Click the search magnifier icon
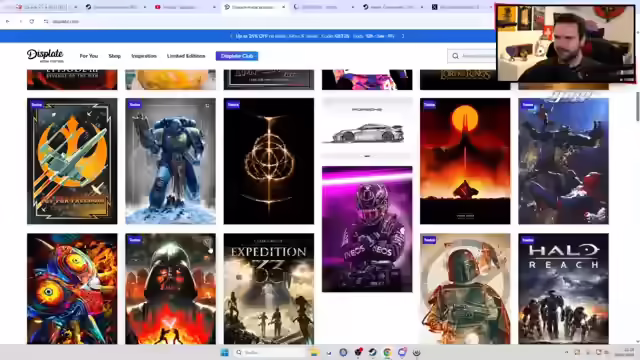The height and width of the screenshot is (360, 640). [456, 56]
